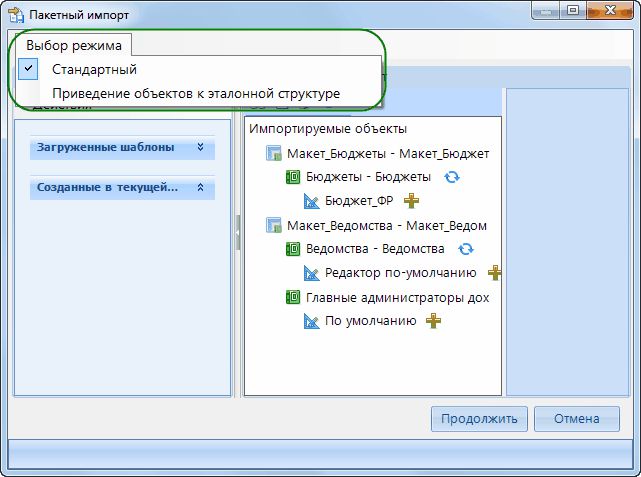
Task: Click the vertical splitter handle between panels
Action: (238, 232)
